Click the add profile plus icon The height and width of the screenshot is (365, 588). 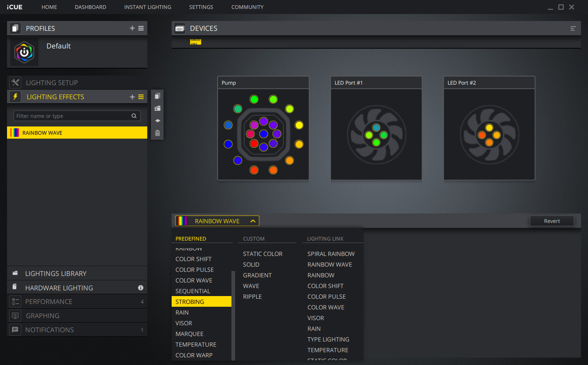(x=132, y=28)
